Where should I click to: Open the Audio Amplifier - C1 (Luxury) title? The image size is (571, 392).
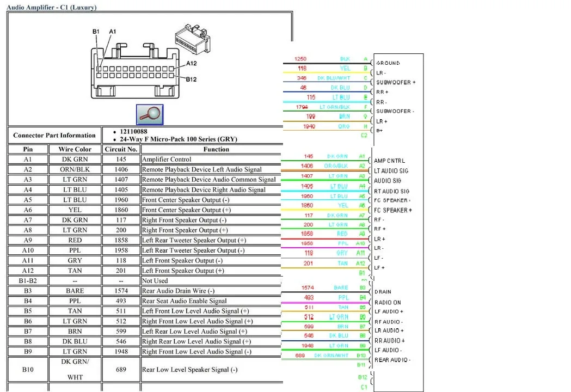[x=51, y=7]
